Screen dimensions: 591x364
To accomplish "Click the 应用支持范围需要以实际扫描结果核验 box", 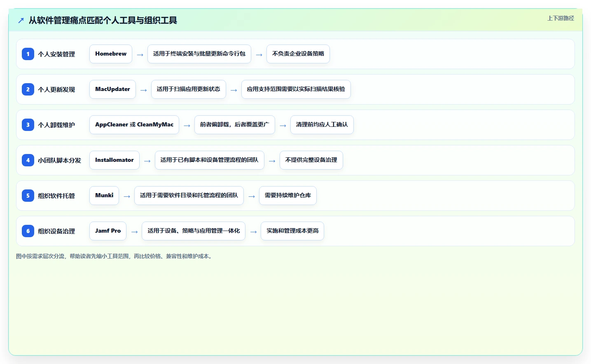I will coord(296,89).
